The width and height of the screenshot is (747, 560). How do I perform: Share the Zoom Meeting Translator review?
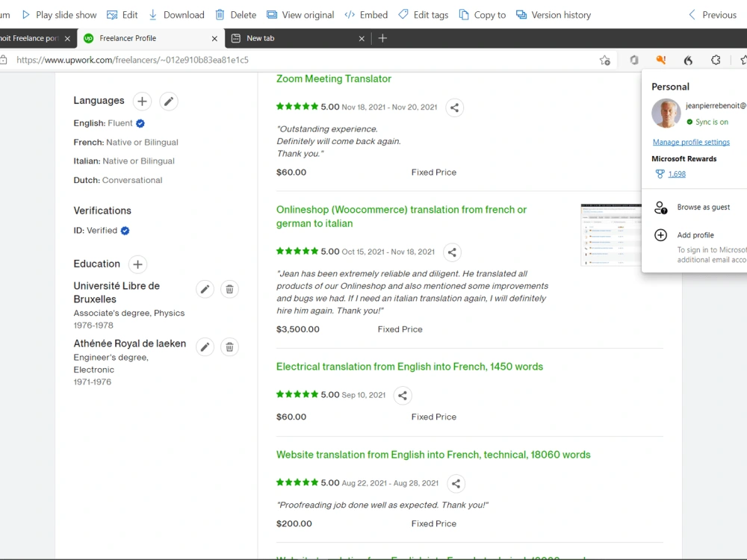[x=454, y=108]
